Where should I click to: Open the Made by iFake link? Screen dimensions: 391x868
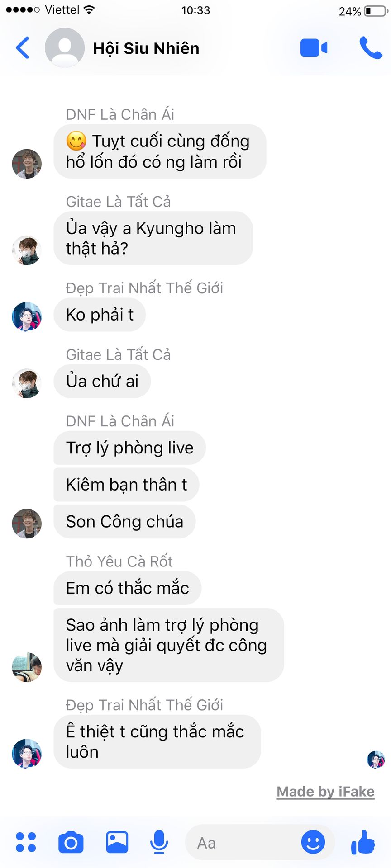click(325, 792)
